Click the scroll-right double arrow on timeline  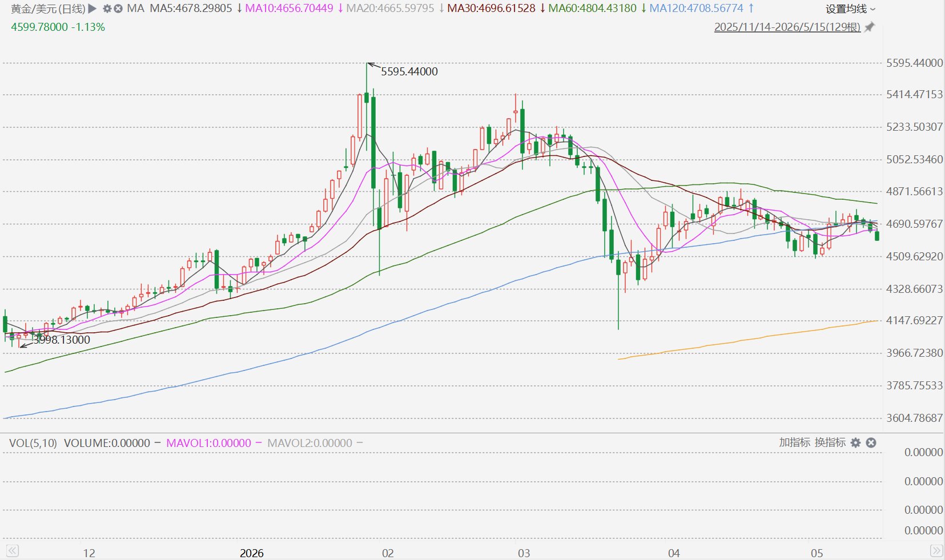(x=936, y=551)
